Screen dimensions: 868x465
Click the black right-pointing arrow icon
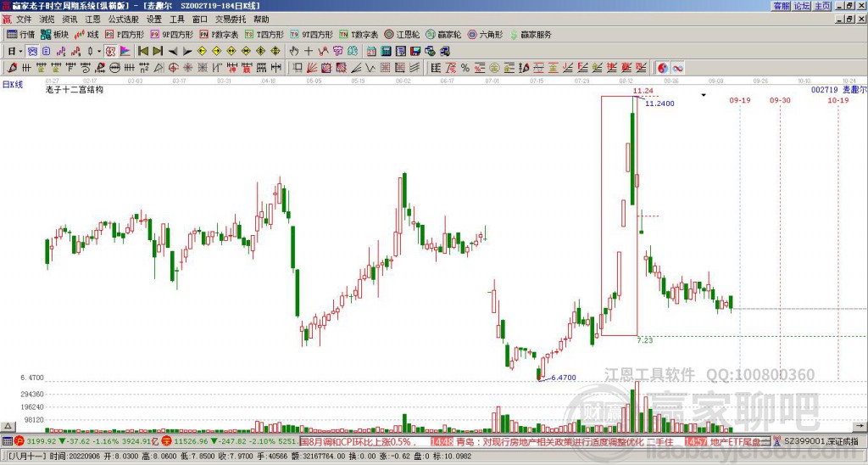187,51
